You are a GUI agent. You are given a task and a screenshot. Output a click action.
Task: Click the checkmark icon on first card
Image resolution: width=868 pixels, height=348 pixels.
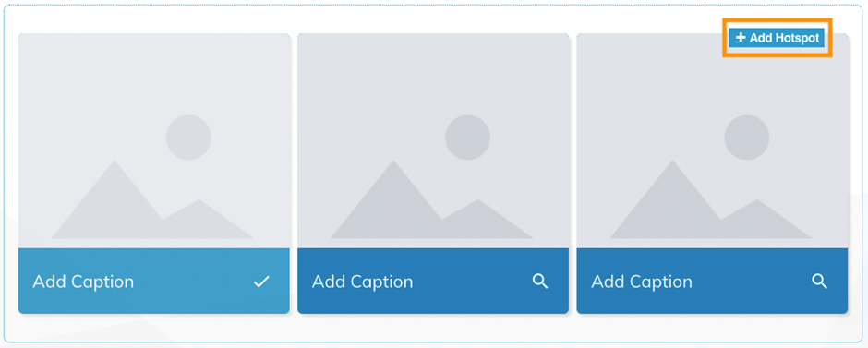[261, 282]
